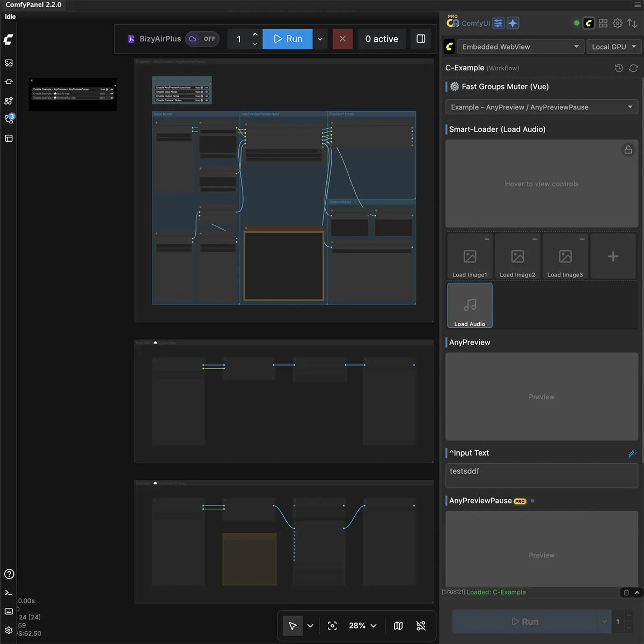Add a new loader slot with plus
This screenshot has width=644, height=644.
point(613,257)
